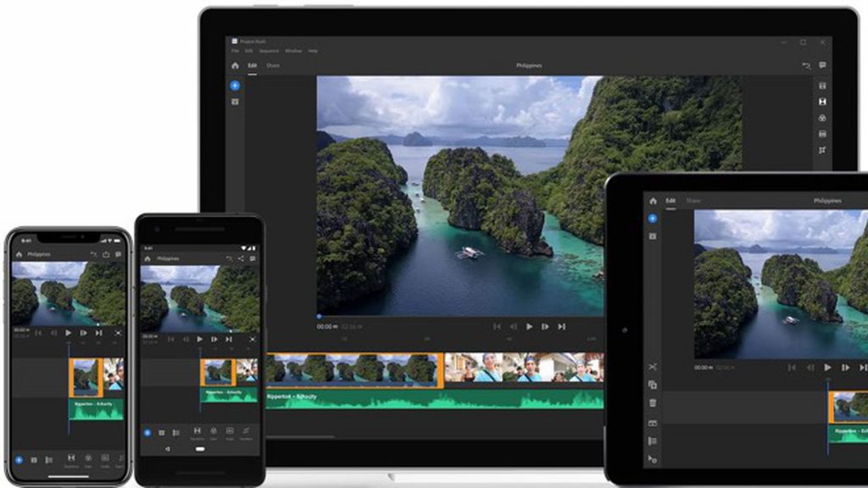Open the laptop menu bar's Edit menu
868x488 pixels.
pos(248,51)
